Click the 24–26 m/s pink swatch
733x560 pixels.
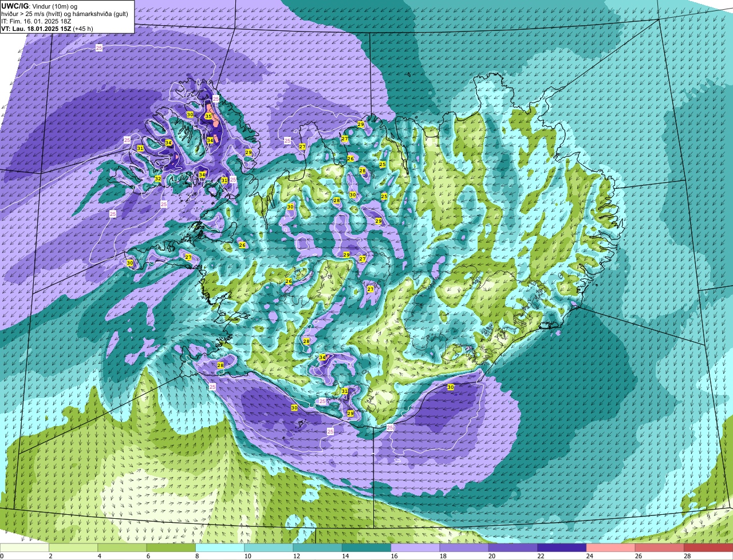point(611,547)
